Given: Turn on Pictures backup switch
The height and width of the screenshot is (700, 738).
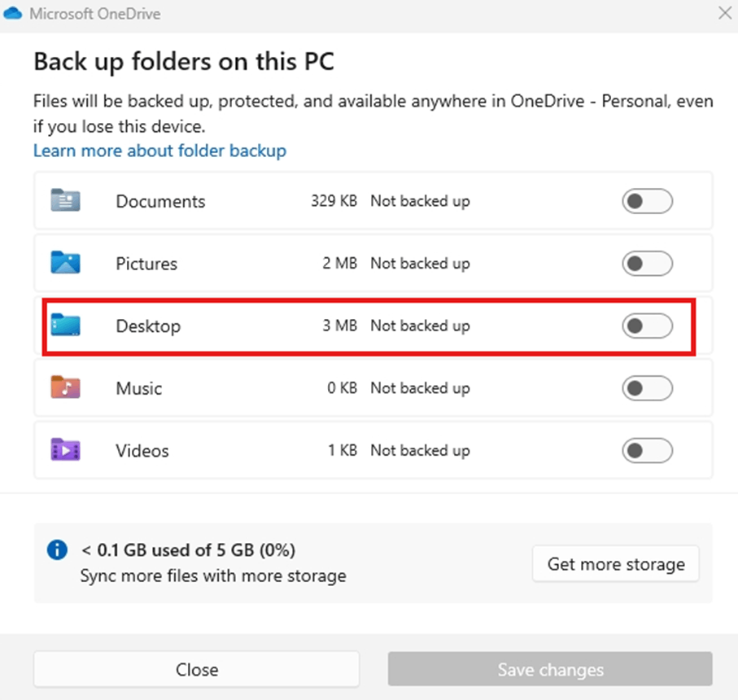Looking at the screenshot, I should pos(647,263).
